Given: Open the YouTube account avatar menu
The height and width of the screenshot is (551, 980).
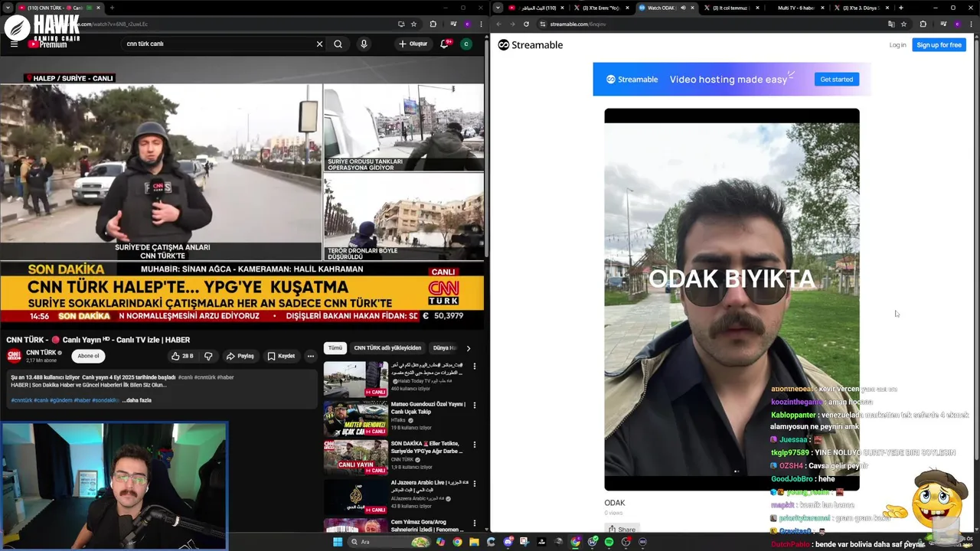Looking at the screenshot, I should pos(466,44).
